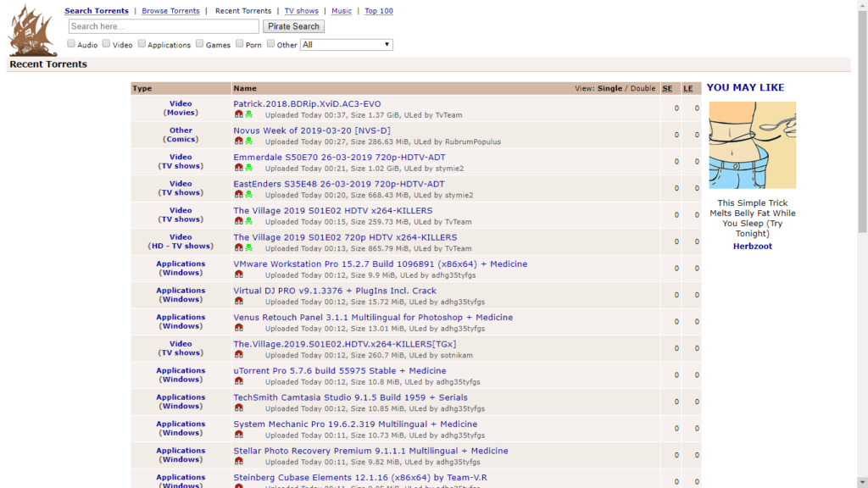The image size is (868, 488).
Task: Open the EastEnders S35E48 torrent link
Action: [x=339, y=184]
